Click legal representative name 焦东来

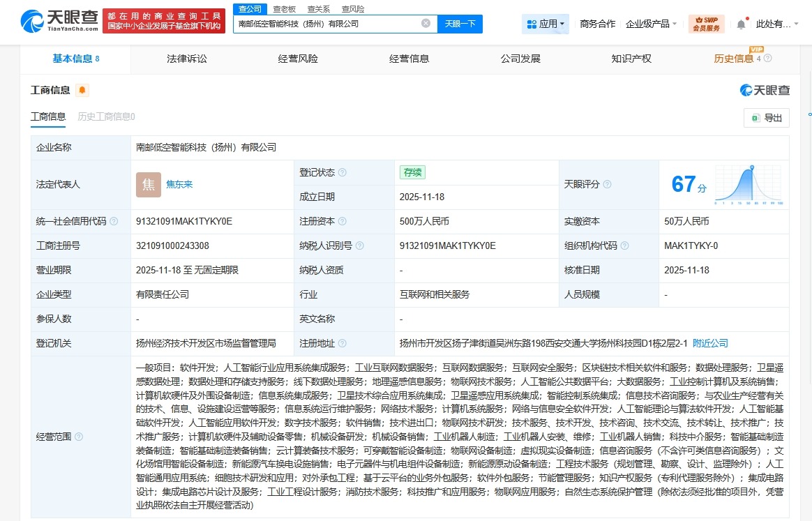click(179, 184)
